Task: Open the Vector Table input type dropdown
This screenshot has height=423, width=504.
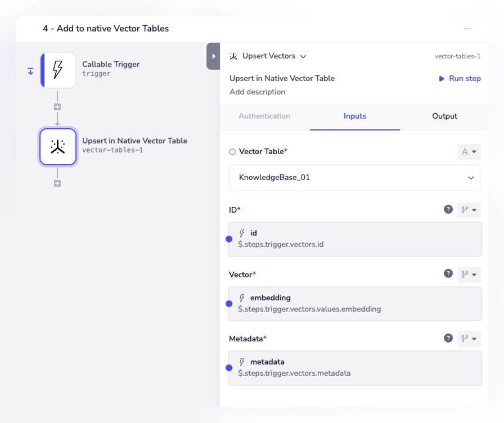Action: coord(469,152)
